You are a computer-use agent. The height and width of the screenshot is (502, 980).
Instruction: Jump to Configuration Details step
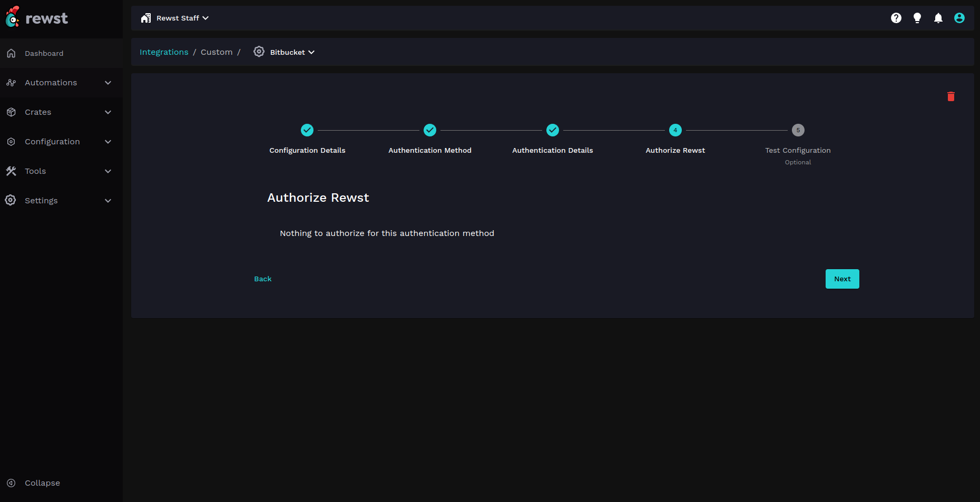307,130
